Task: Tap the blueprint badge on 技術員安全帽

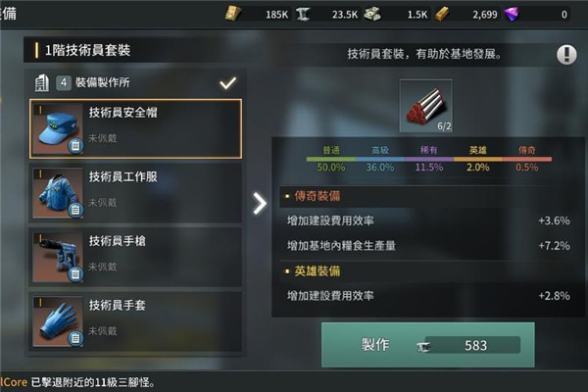Action: point(75,146)
